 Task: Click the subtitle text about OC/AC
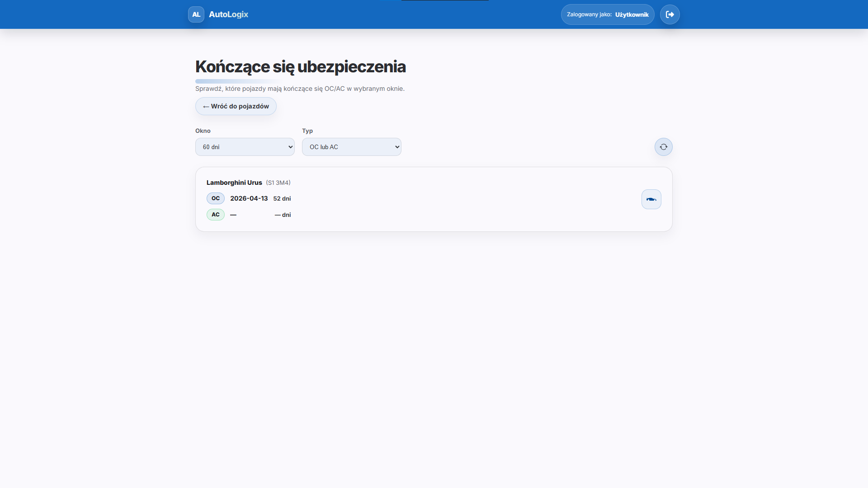(300, 89)
